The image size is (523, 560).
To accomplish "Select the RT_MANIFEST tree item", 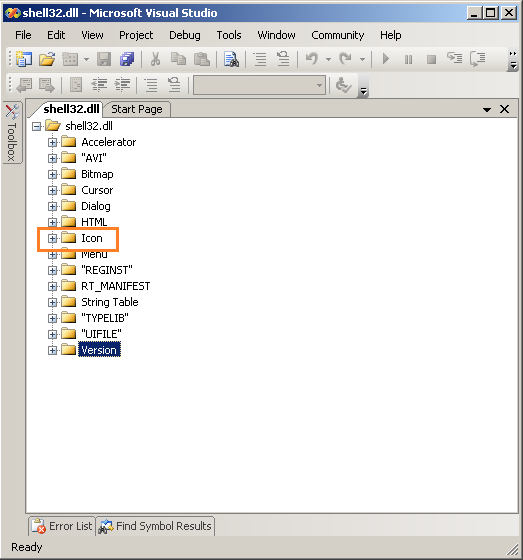I will [x=115, y=286].
